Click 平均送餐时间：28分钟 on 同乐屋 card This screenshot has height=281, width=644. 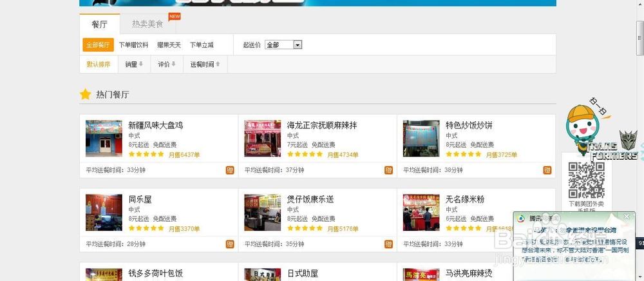pos(115,244)
